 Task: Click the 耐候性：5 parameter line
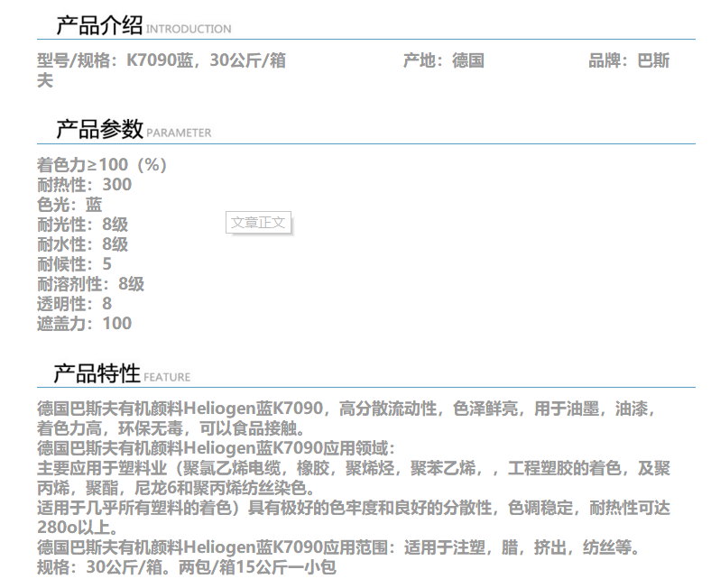click(x=74, y=264)
